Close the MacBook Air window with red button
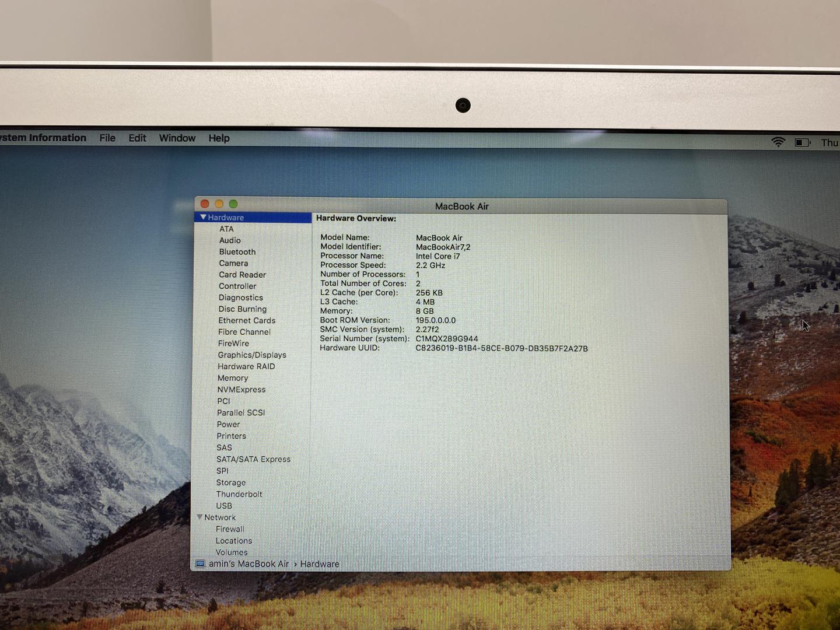Image resolution: width=840 pixels, height=630 pixels. pyautogui.click(x=205, y=204)
